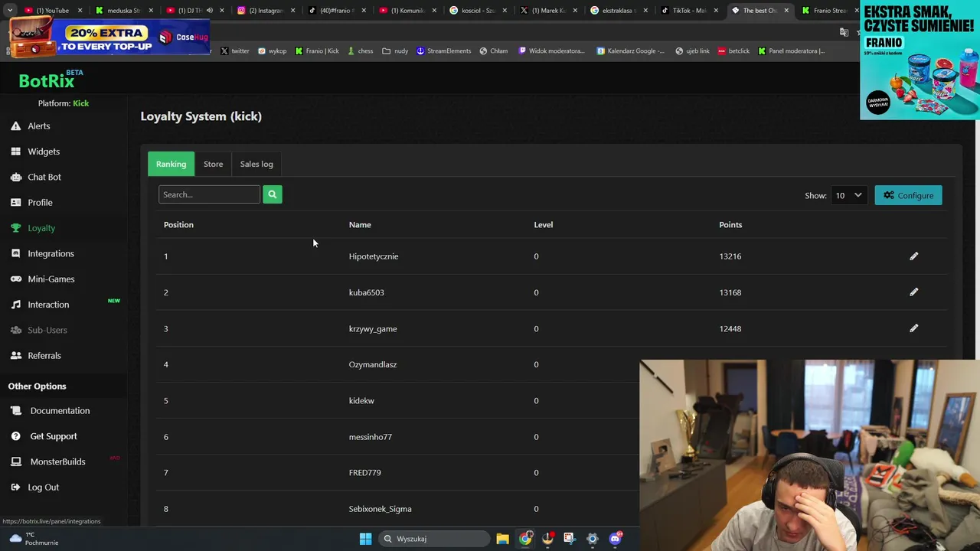Open the betclick bookmark
Image resolution: width=980 pixels, height=551 pixels.
[733, 51]
